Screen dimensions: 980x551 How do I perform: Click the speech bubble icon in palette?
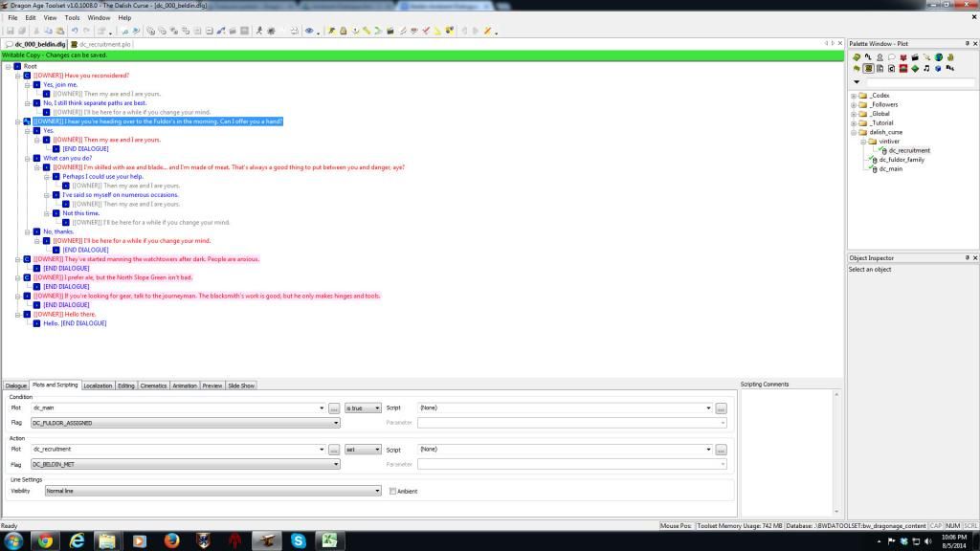pos(892,57)
